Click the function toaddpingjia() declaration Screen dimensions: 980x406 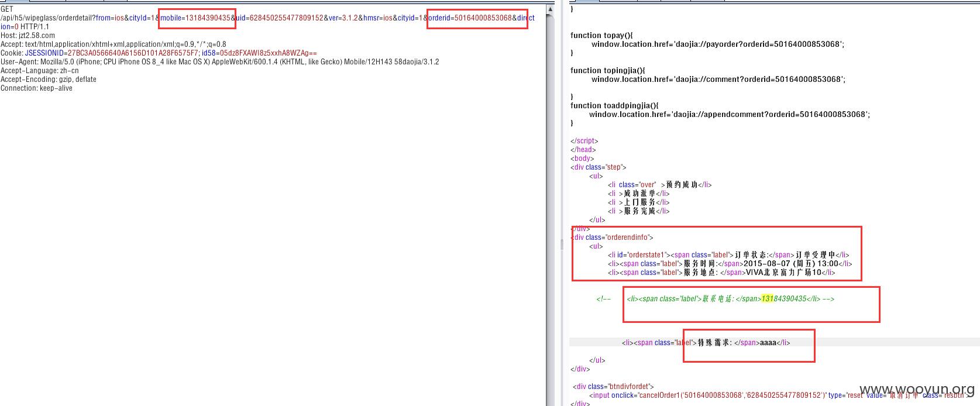coord(614,106)
